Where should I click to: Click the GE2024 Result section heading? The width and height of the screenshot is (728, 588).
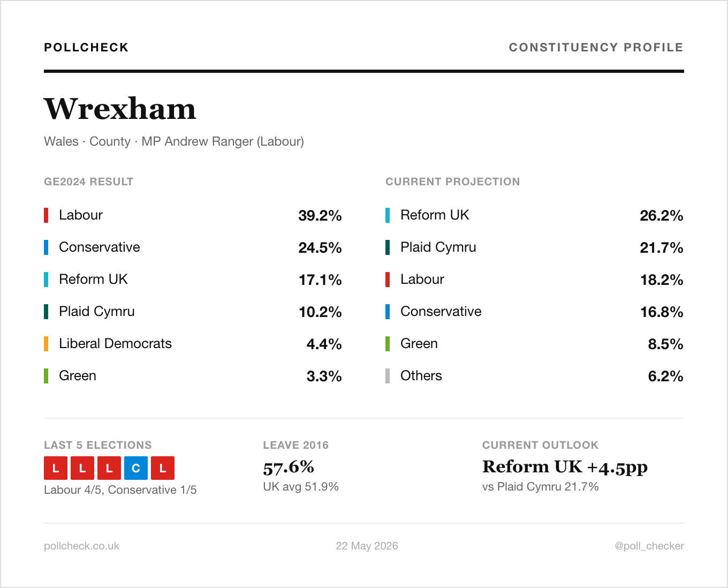88,182
